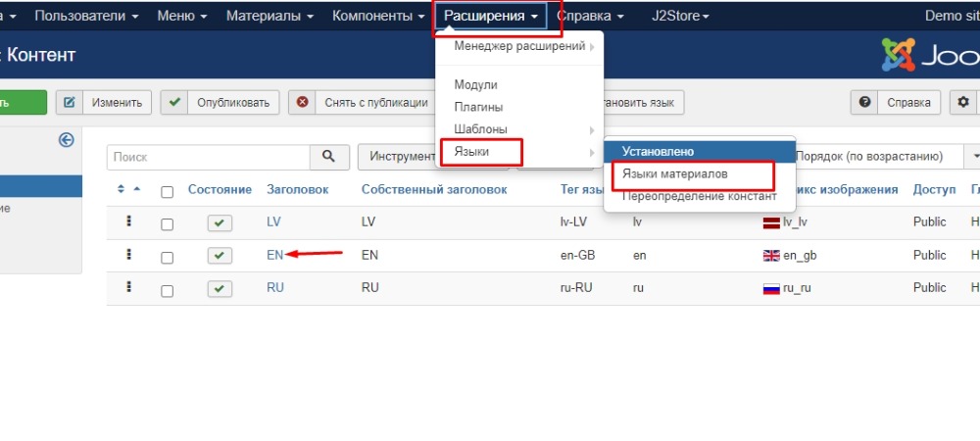This screenshot has width=980, height=441.
Task: Click the search magnifier button
Action: tap(329, 157)
